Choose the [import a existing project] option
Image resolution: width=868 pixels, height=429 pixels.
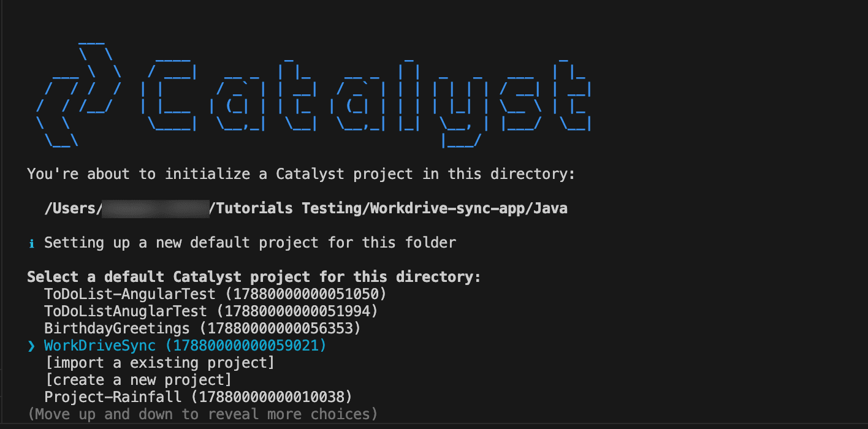pyautogui.click(x=159, y=363)
